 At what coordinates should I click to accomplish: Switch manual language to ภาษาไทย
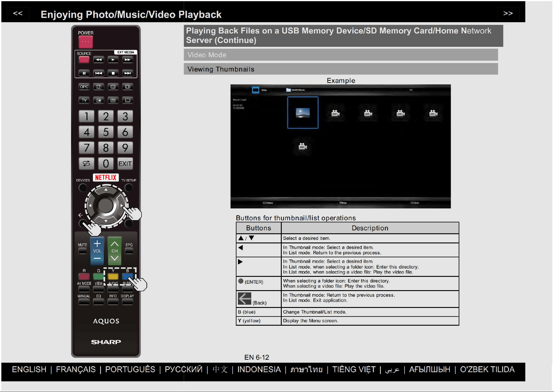pos(307,369)
